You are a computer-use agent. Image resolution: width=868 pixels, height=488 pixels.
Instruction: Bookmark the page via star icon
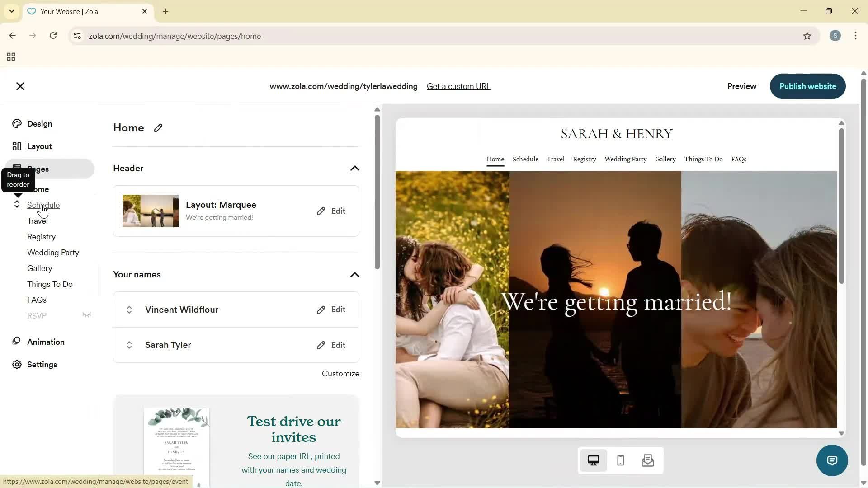tap(807, 36)
